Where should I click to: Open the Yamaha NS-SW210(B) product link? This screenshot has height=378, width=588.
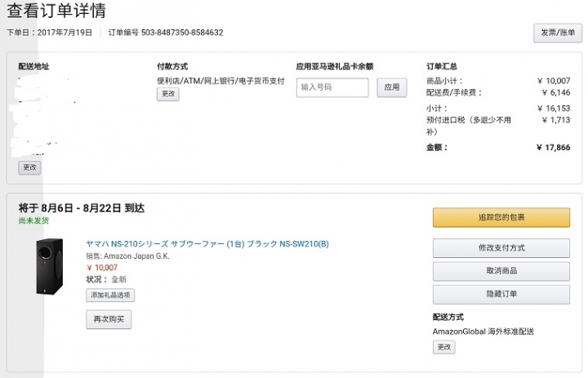click(207, 244)
